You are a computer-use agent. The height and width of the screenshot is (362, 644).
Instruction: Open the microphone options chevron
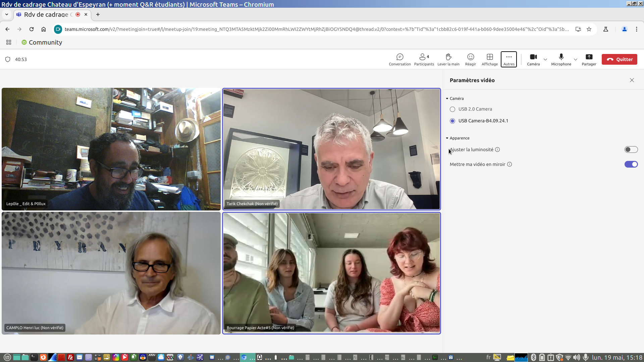575,59
